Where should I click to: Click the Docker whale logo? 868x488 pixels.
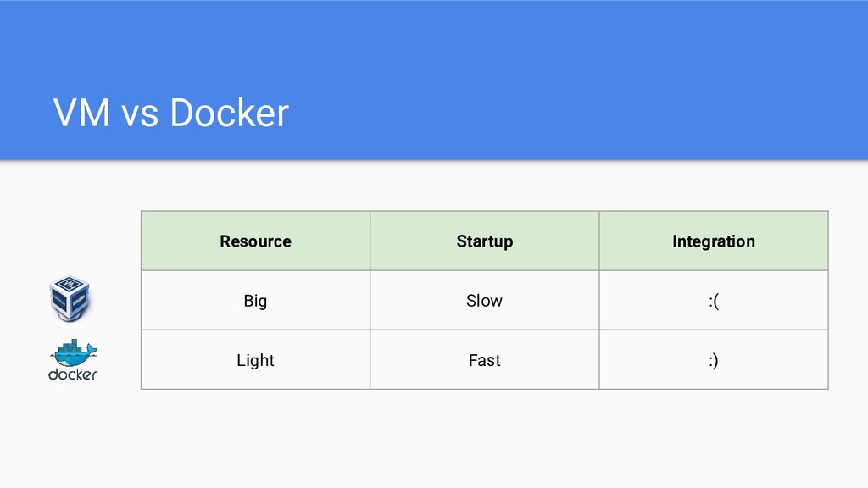pos(74,353)
